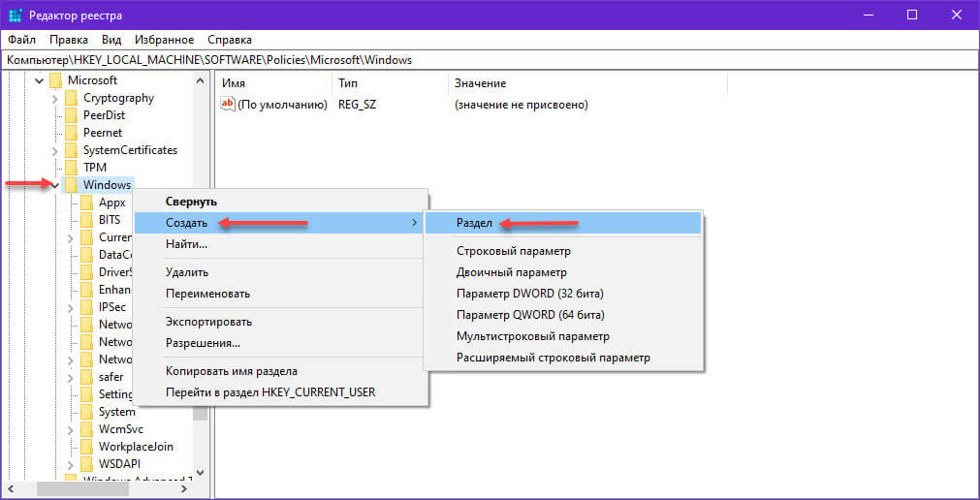Click the Тип column header

390,83
